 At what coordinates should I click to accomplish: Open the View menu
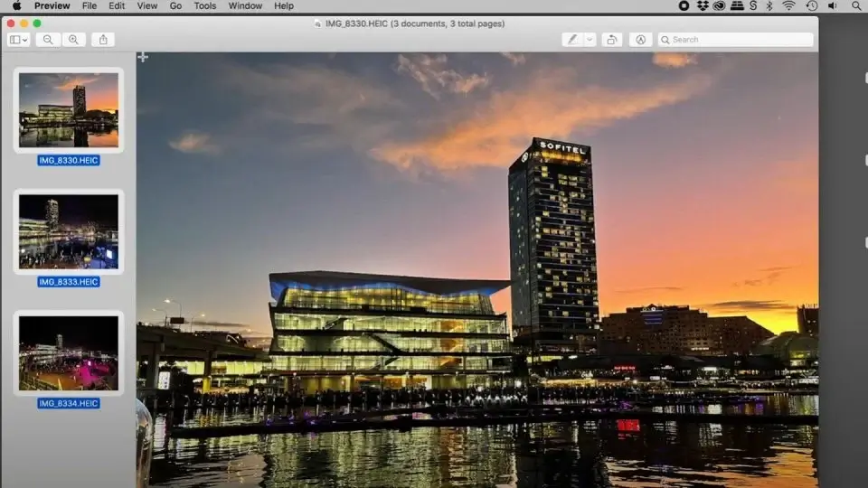147,5
